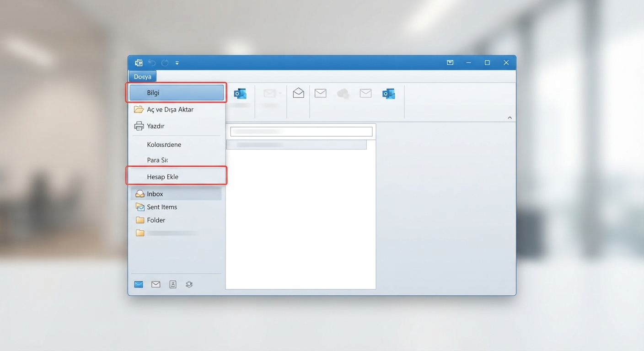Close the Outlook window
Image resolution: width=644 pixels, height=351 pixels.
(x=506, y=63)
